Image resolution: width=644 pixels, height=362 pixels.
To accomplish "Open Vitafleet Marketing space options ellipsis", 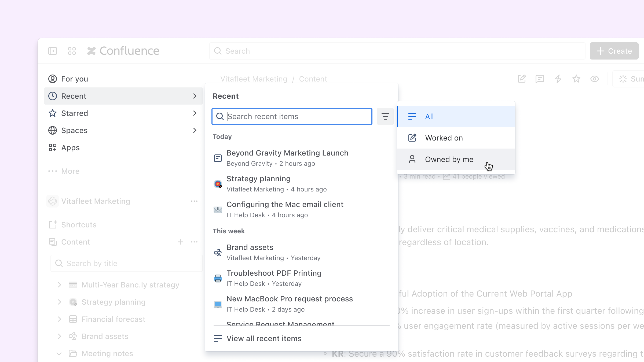I will [194, 201].
